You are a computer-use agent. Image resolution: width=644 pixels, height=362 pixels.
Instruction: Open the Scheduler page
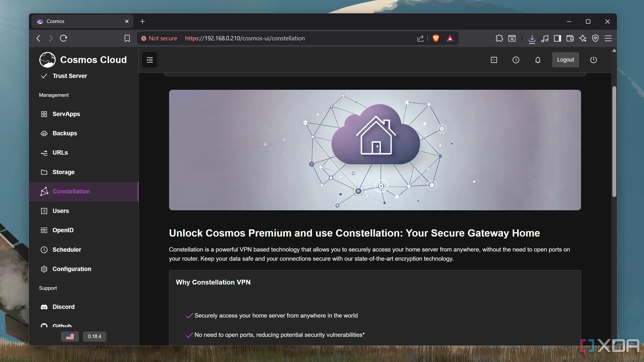[x=67, y=250]
